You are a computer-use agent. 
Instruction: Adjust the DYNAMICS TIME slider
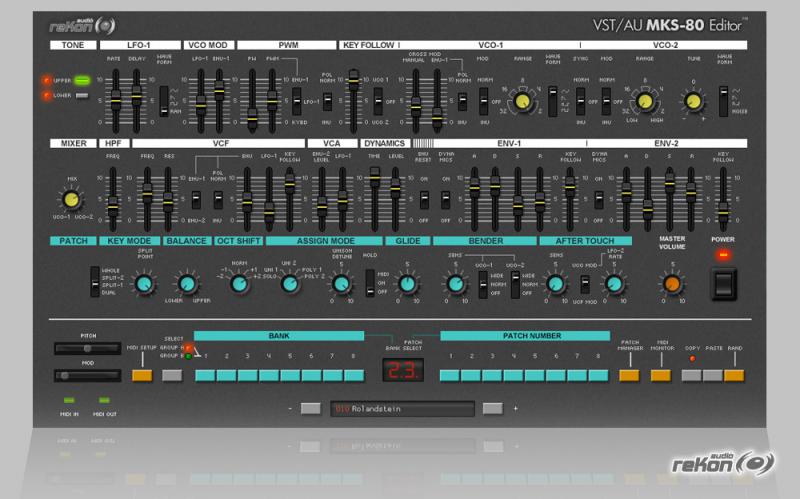tap(375, 178)
